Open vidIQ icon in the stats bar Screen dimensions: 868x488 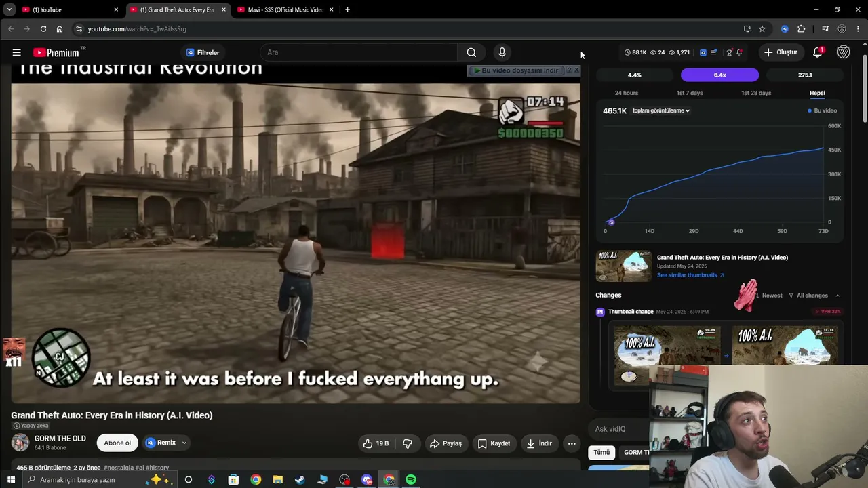click(x=703, y=52)
